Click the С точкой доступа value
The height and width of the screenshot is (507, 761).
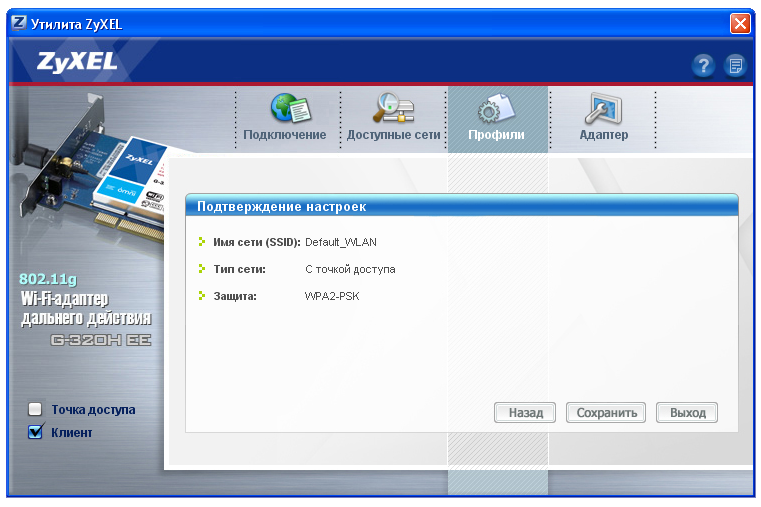click(x=350, y=269)
